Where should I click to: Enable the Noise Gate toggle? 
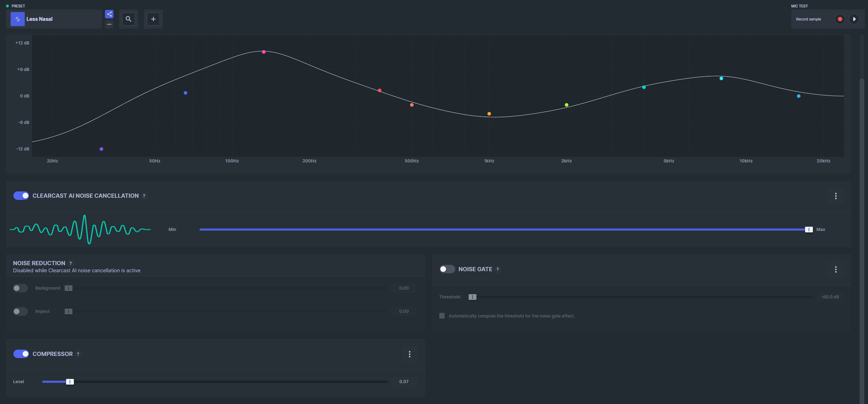point(447,269)
